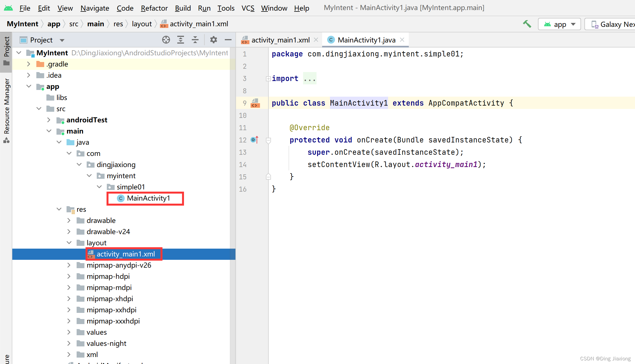Click MyIntent in the breadcrumb bar
This screenshot has height=364, width=635.
pyautogui.click(x=22, y=24)
